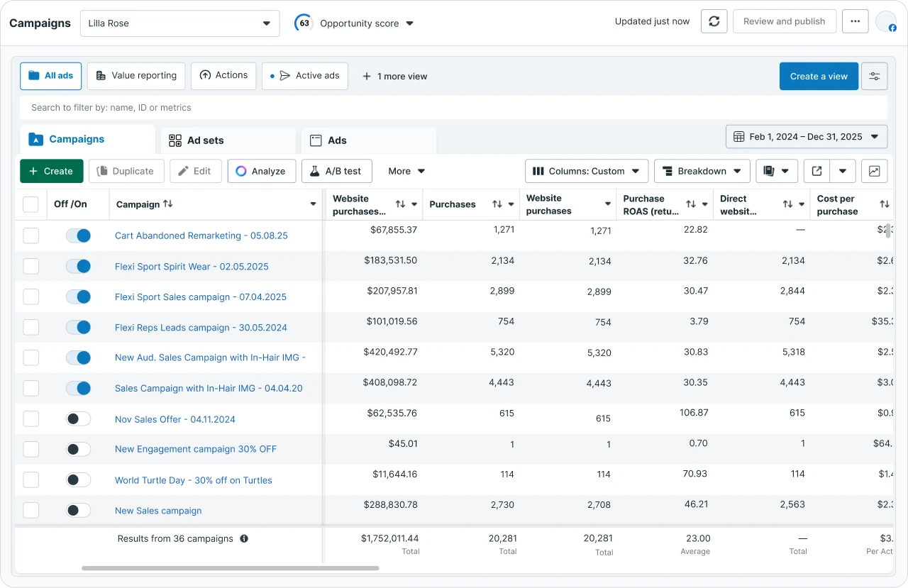The width and height of the screenshot is (908, 588).
Task: Enable the Nov Sales Offer campaign switch
Action: tap(79, 418)
